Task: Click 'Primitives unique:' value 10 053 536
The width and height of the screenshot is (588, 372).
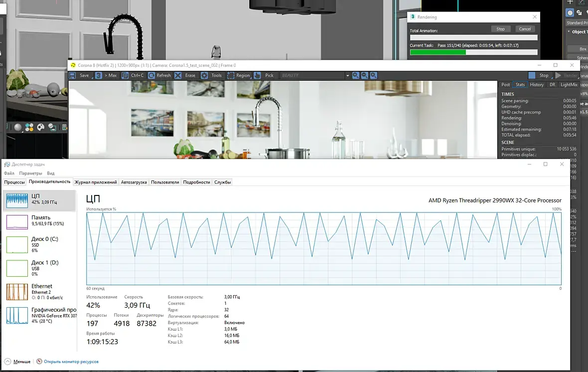Action: point(566,149)
